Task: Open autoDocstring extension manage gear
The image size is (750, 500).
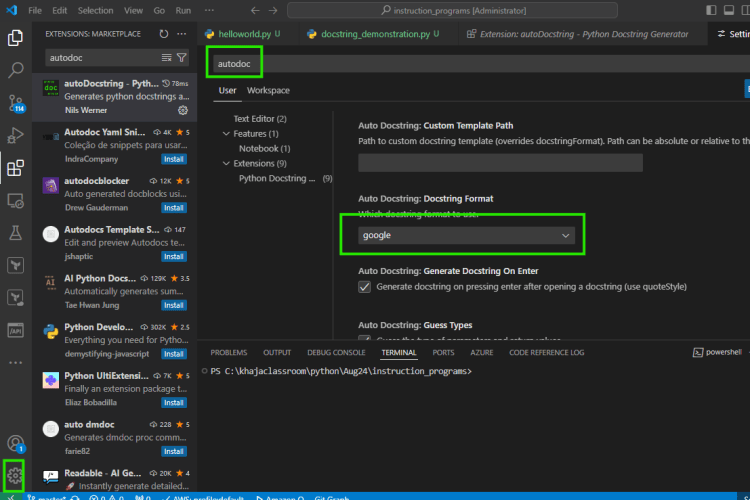Action: tap(183, 110)
